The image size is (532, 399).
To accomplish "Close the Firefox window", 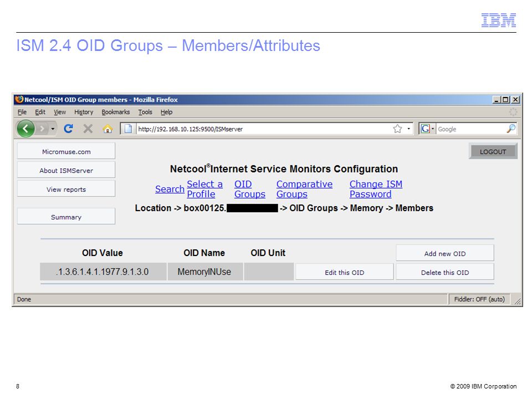I will click(515, 99).
